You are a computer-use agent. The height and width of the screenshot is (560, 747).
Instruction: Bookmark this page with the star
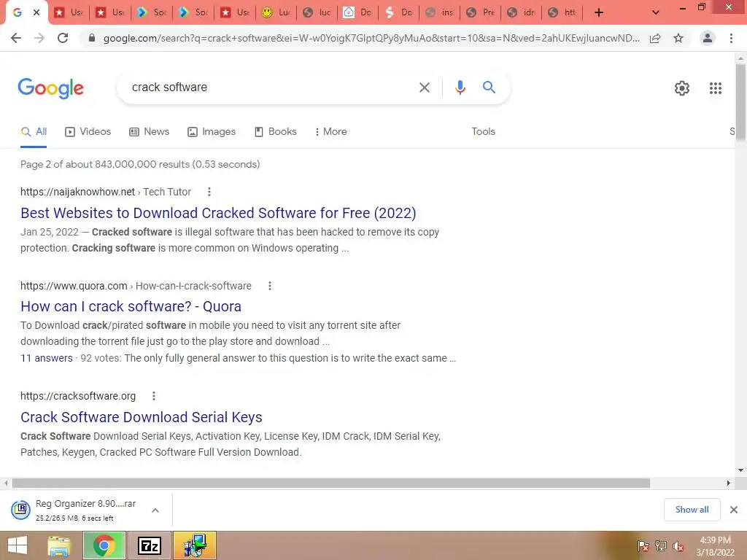click(x=678, y=38)
